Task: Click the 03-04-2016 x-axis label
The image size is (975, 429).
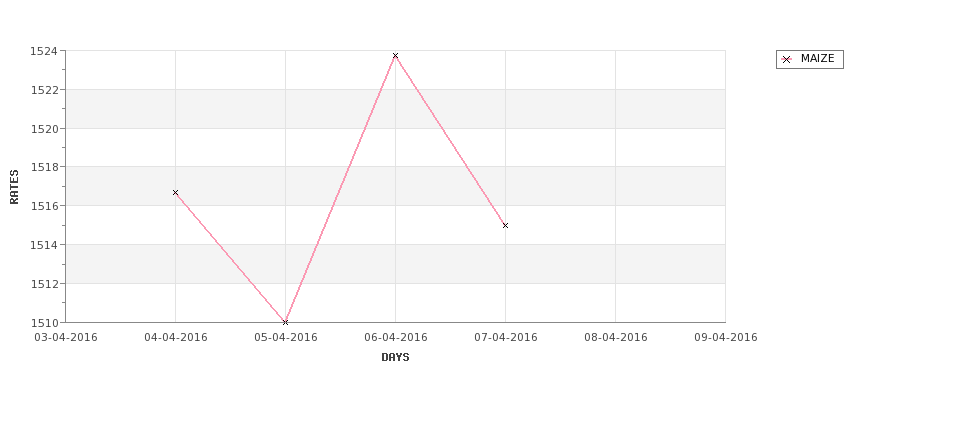Action: click(x=66, y=337)
